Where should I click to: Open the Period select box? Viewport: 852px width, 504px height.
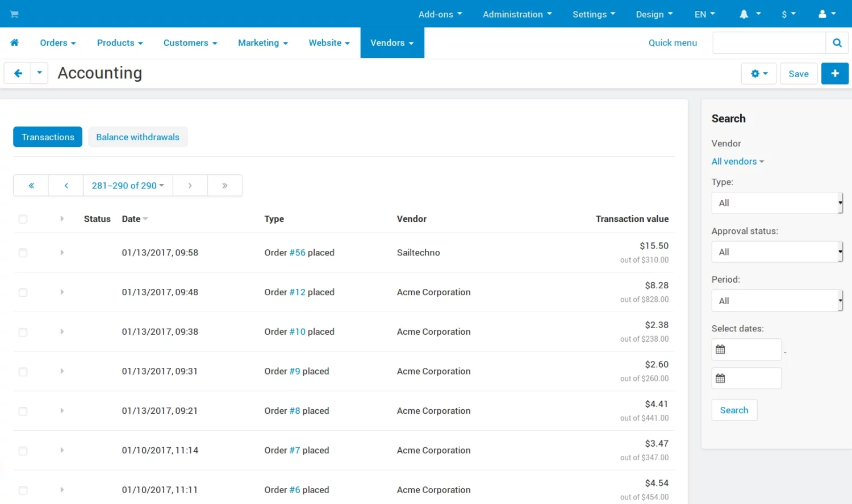point(777,301)
